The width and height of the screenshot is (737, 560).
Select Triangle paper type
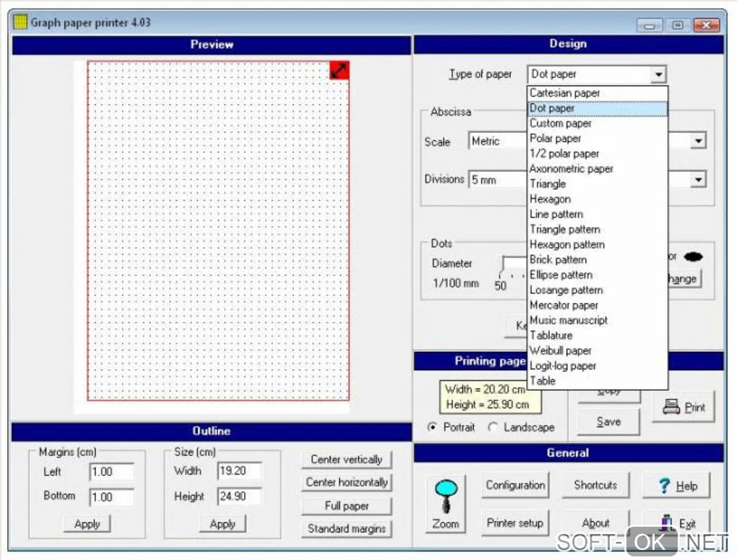(x=598, y=184)
